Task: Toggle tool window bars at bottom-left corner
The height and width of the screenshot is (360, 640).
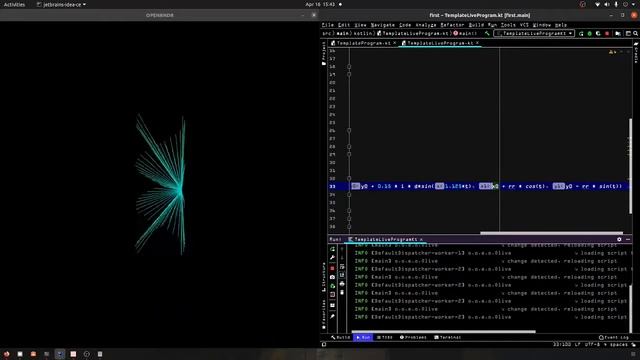Action: click(x=324, y=344)
